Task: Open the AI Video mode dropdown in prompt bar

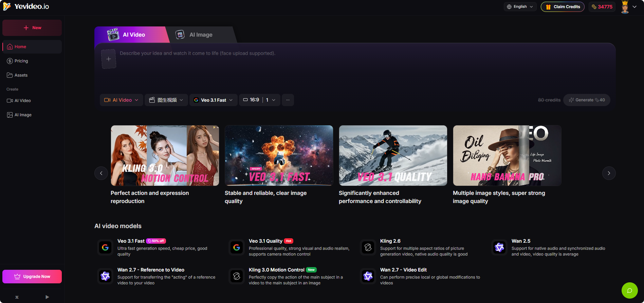Action: click(x=122, y=100)
